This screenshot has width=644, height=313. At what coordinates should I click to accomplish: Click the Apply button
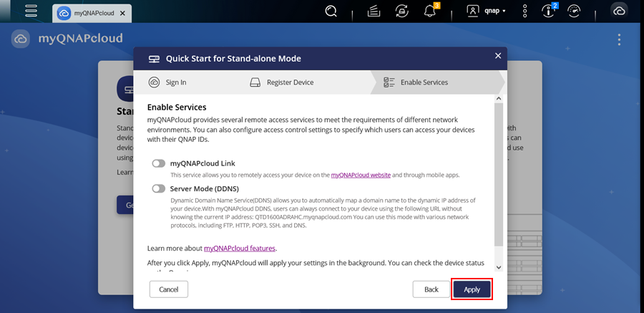[472, 289]
